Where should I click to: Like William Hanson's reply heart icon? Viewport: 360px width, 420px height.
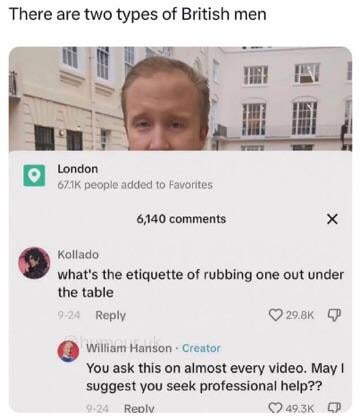click(275, 407)
